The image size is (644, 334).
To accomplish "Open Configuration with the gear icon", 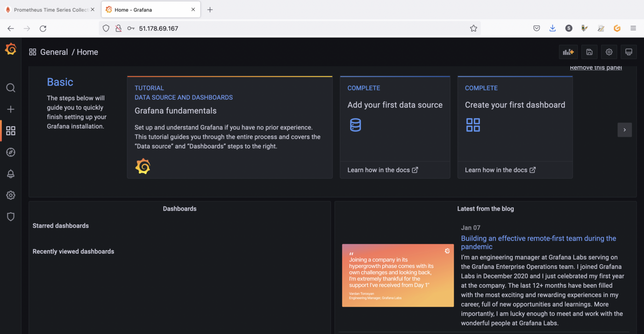I will [11, 195].
